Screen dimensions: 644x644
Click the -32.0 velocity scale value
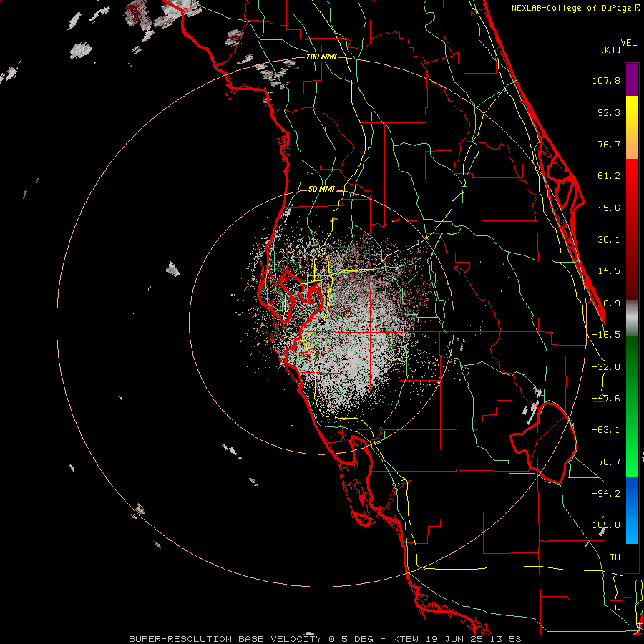tap(606, 367)
